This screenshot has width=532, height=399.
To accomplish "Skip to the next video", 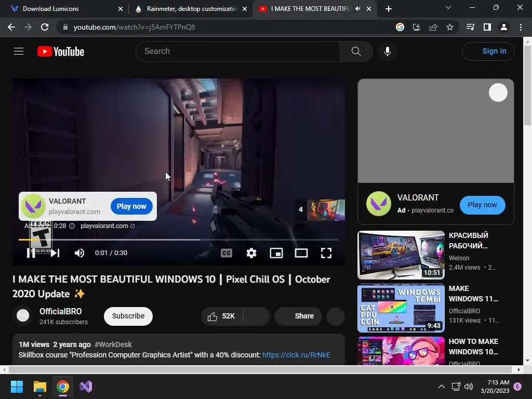I will [55, 253].
